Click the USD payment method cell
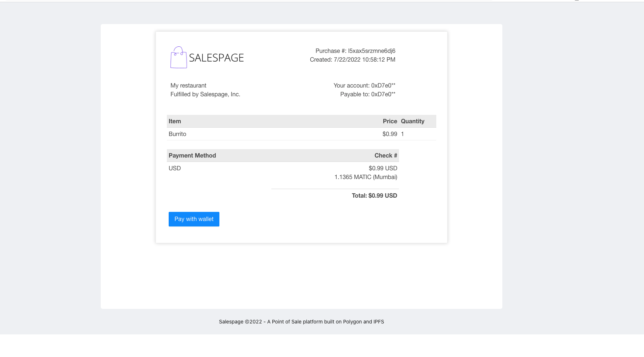The height and width of the screenshot is (357, 644). coord(175,168)
